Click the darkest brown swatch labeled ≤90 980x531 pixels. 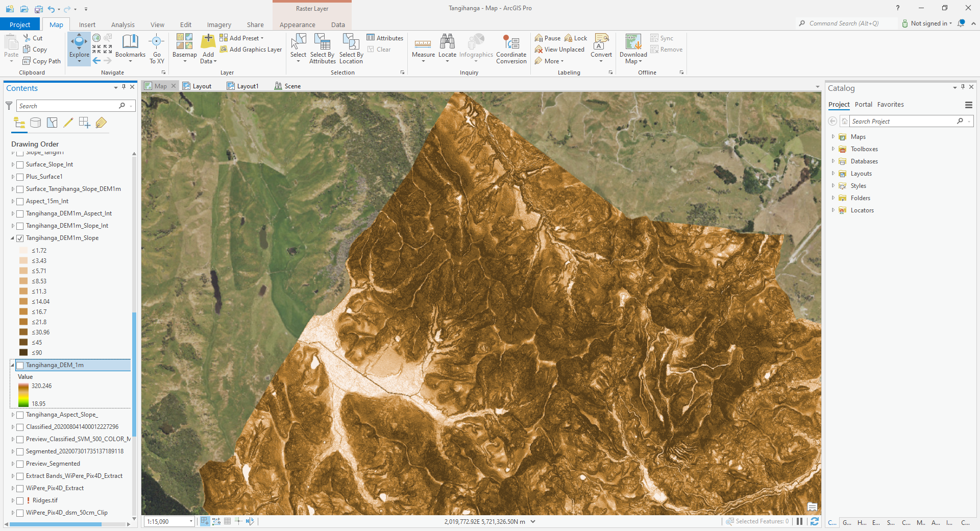tap(23, 352)
